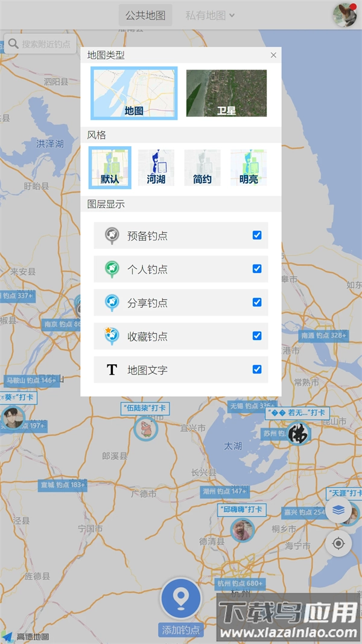Click the 宁国市 city label

click(x=90, y=529)
